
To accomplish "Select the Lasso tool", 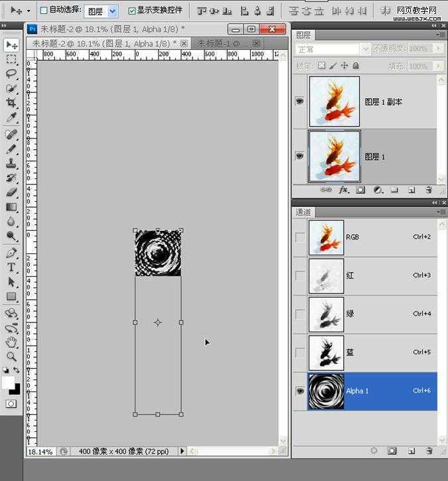I will 12,74.
